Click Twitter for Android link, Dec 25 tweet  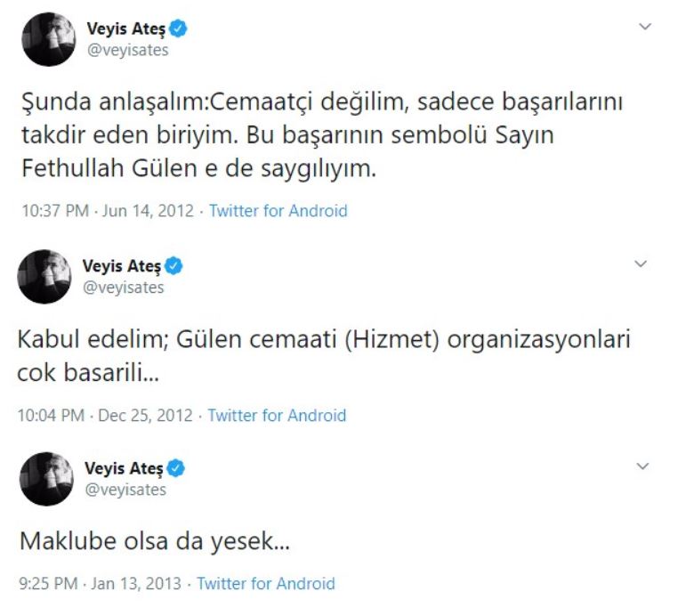(x=277, y=416)
